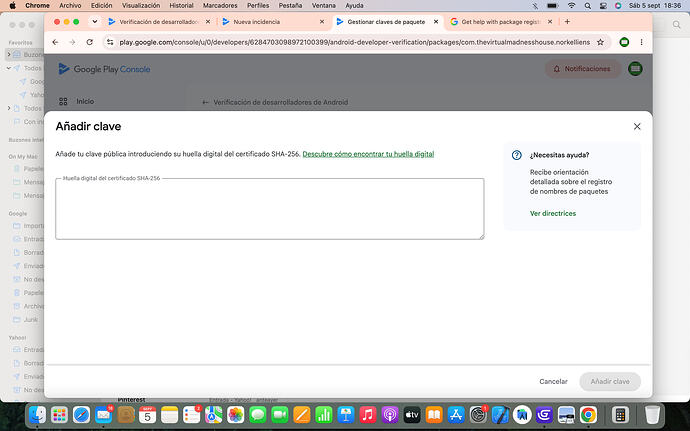Reload the current page
The height and width of the screenshot is (431, 690).
(x=89, y=42)
